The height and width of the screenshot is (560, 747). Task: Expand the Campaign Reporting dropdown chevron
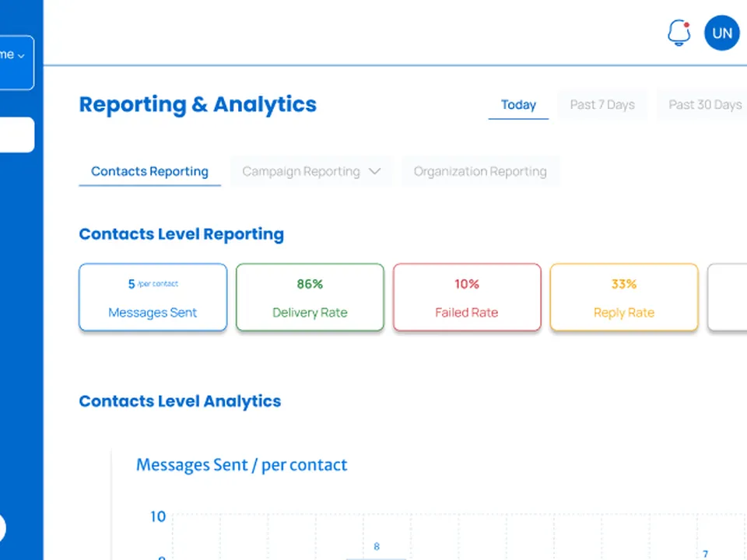375,171
